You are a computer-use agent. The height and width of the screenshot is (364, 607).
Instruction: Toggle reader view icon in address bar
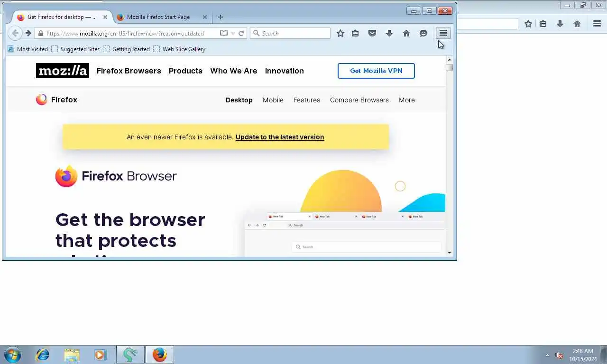click(x=224, y=33)
